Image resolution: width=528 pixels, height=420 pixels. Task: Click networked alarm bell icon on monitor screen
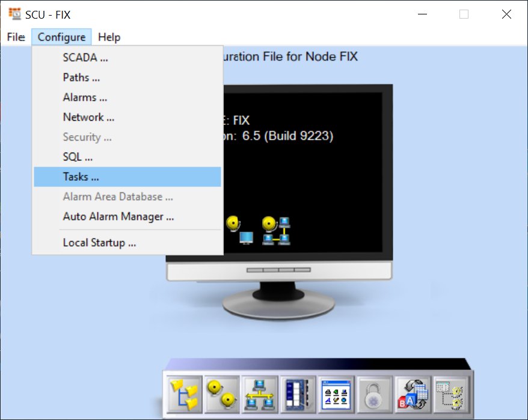tap(276, 231)
